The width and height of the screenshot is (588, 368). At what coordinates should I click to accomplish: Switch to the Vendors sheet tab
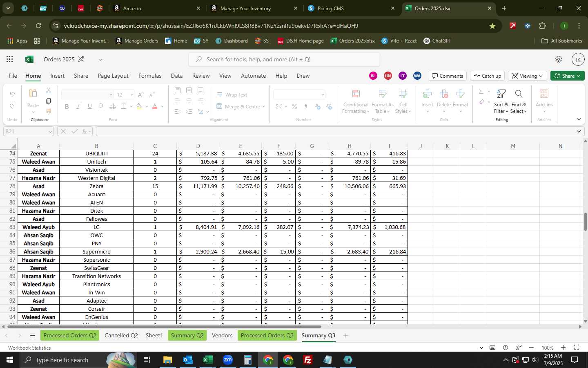point(222,335)
